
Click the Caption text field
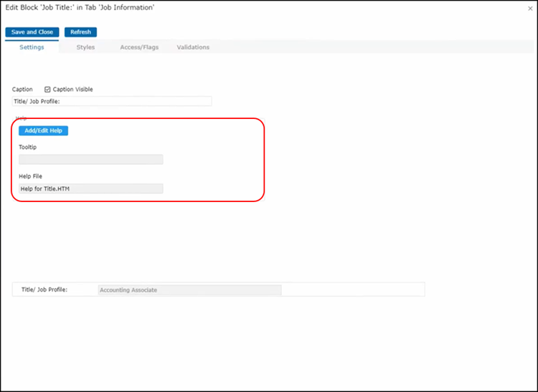pos(112,102)
